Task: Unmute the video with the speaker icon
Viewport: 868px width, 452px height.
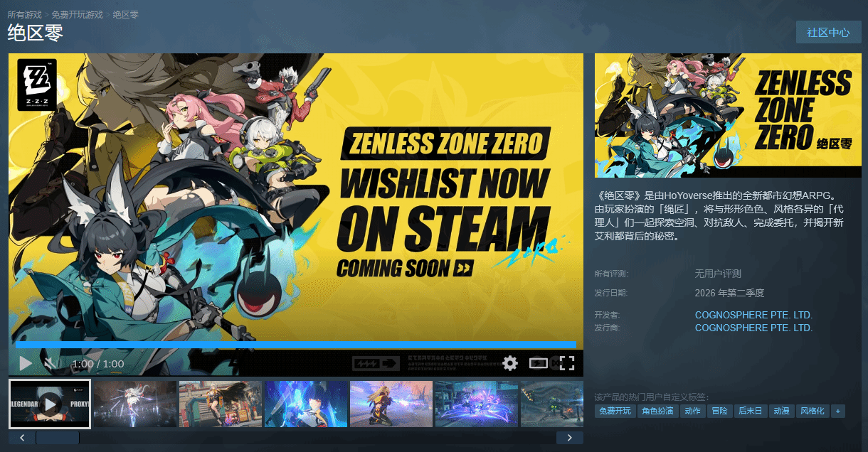Action: pyautogui.click(x=49, y=364)
